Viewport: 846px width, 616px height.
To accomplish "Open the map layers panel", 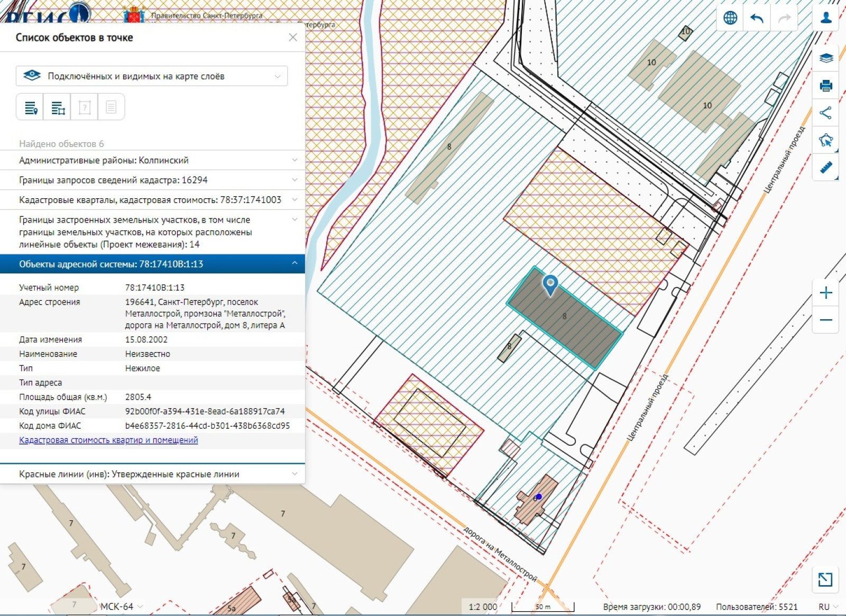I will tap(826, 58).
